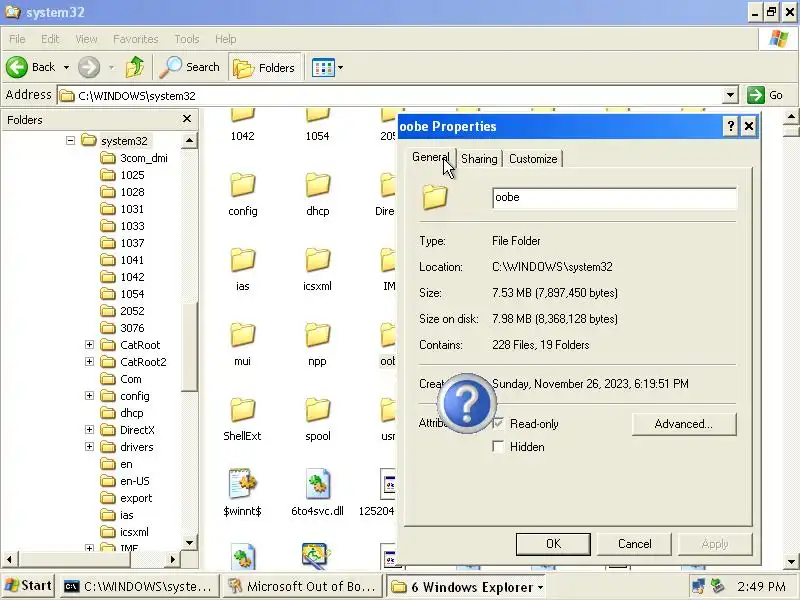Close the Folders pane with X
This screenshot has width=800, height=600.
[187, 119]
